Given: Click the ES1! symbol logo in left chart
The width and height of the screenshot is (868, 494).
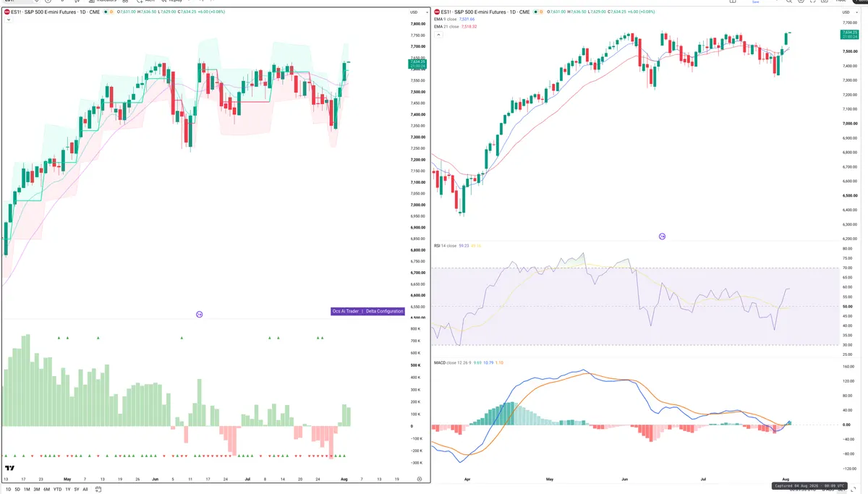Looking at the screenshot, I should coord(7,12).
